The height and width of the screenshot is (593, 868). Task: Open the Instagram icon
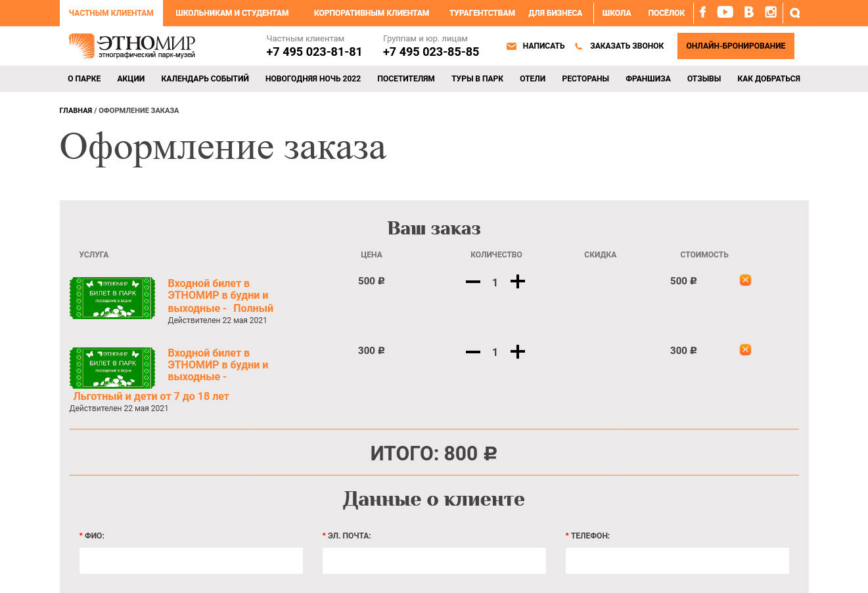(x=771, y=12)
